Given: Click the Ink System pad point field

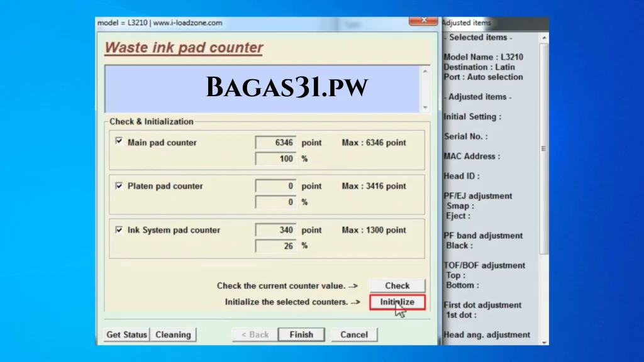Looking at the screenshot, I should 275,230.
